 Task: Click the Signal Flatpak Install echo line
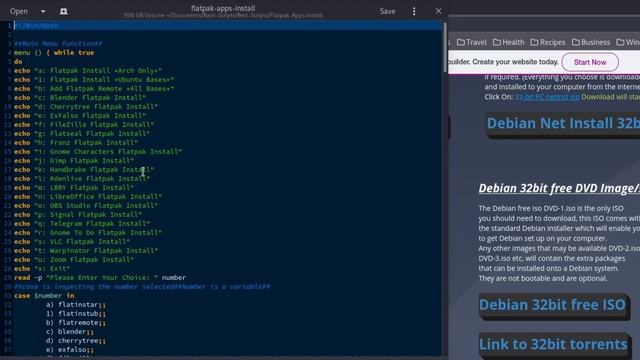tap(78, 215)
